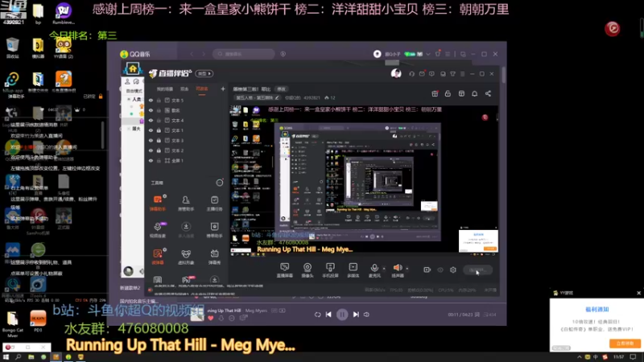Viewport: 644px width, 362px height.
Task: Open the 弹幕秀 tool icon
Action: [214, 257]
